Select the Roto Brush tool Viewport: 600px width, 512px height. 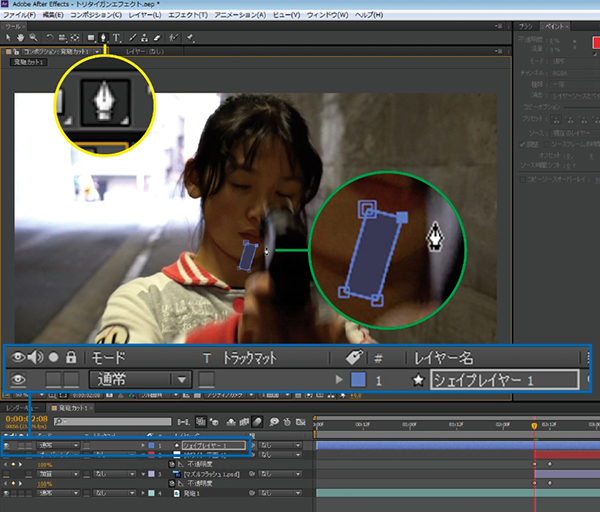point(174,38)
